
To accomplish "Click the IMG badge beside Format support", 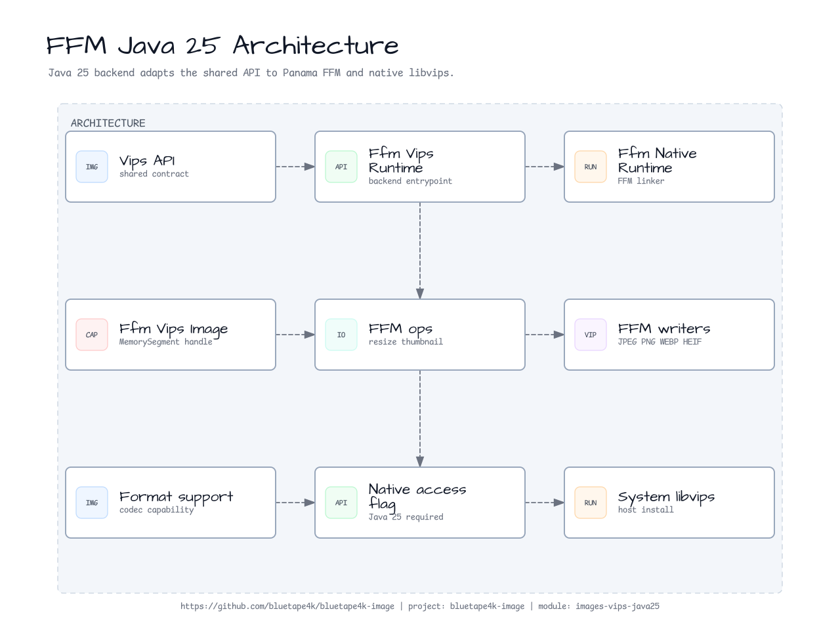I will pyautogui.click(x=92, y=503).
